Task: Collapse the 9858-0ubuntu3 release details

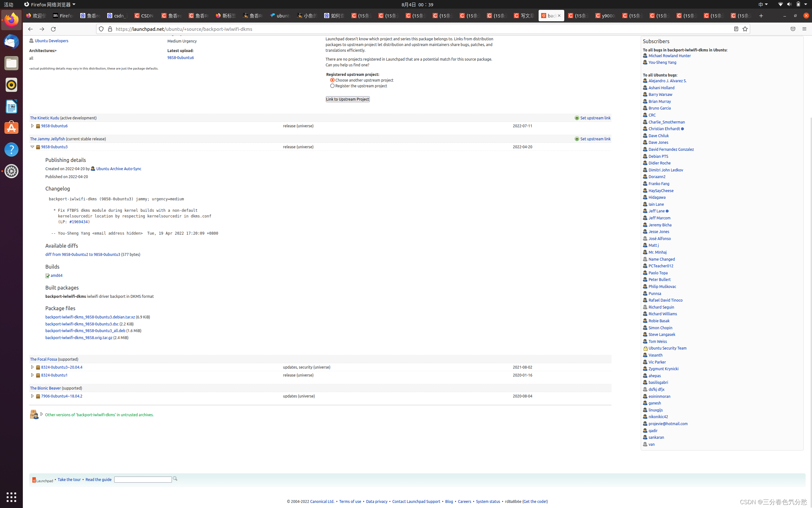Action: (32, 147)
